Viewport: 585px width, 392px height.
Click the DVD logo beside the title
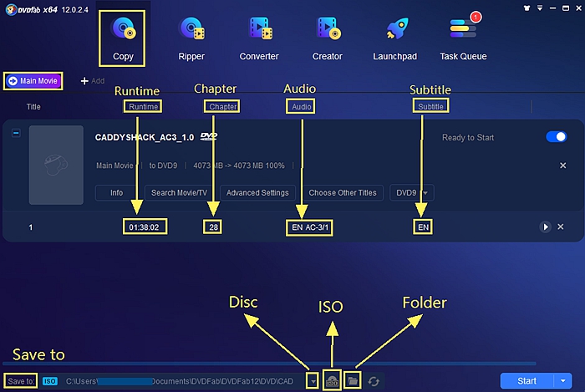(x=209, y=136)
